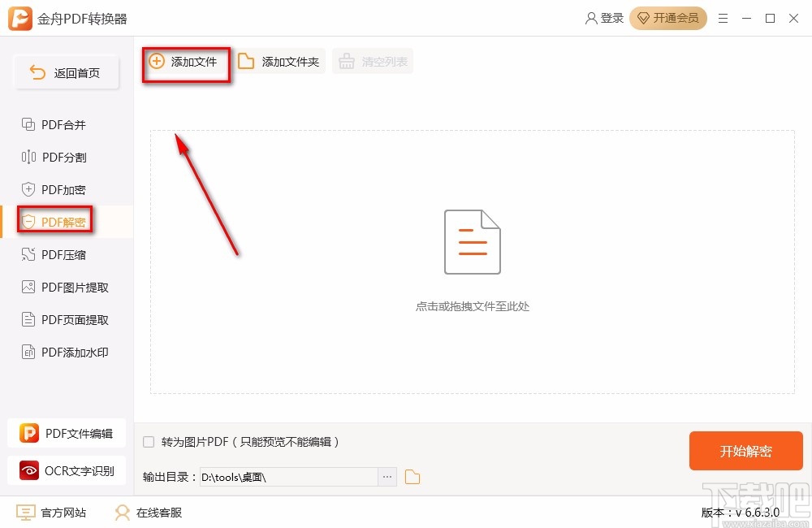The width and height of the screenshot is (812, 528).
Task: Start decryption with 开始解密
Action: click(x=745, y=451)
